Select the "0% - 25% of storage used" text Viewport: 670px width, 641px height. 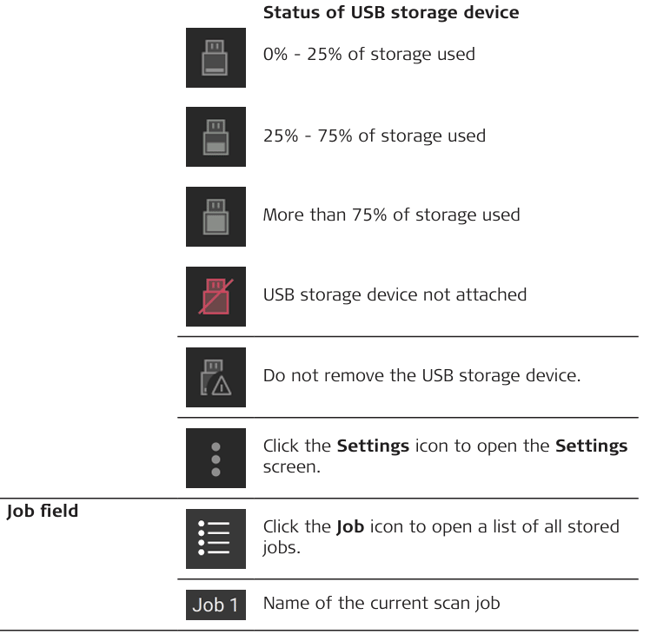(x=369, y=54)
